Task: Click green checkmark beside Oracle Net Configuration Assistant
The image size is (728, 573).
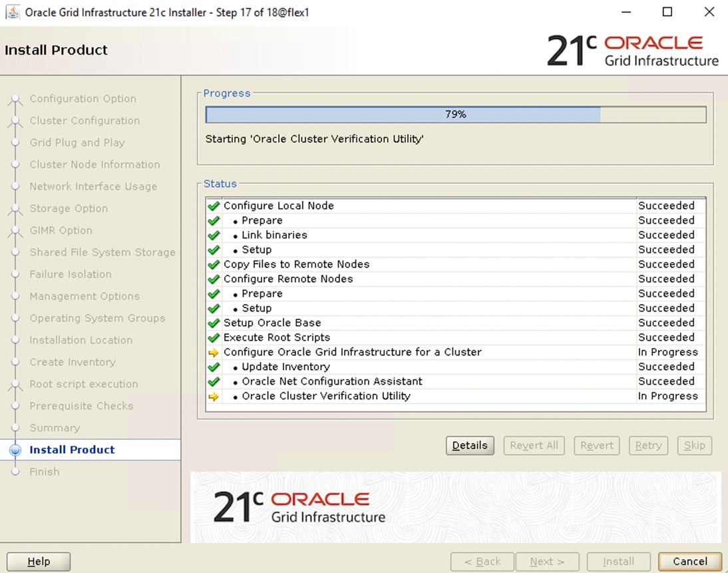Action: (214, 382)
